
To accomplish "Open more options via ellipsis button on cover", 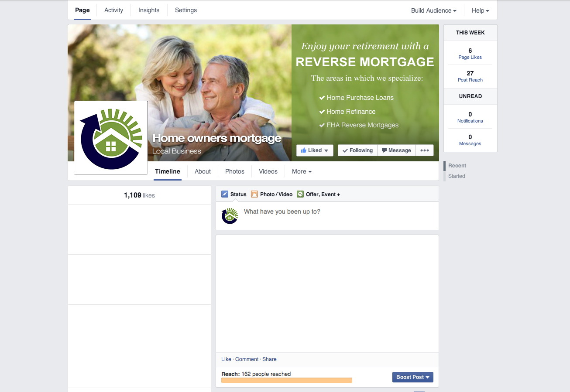I will (x=424, y=150).
